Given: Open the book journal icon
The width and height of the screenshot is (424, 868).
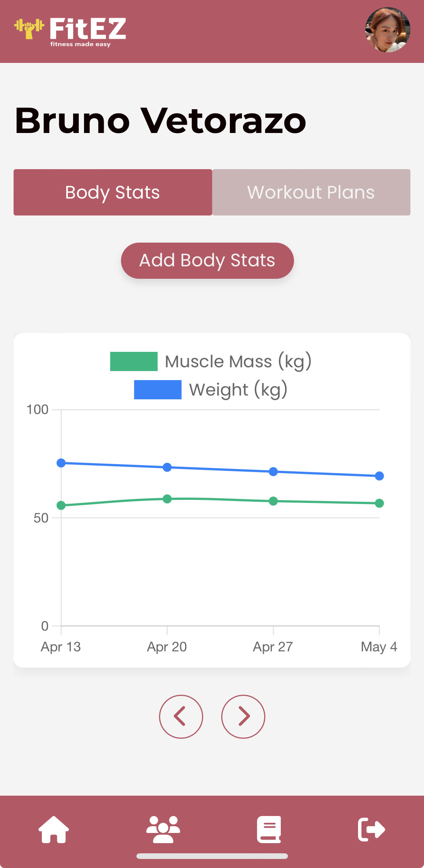Looking at the screenshot, I should coord(269,829).
